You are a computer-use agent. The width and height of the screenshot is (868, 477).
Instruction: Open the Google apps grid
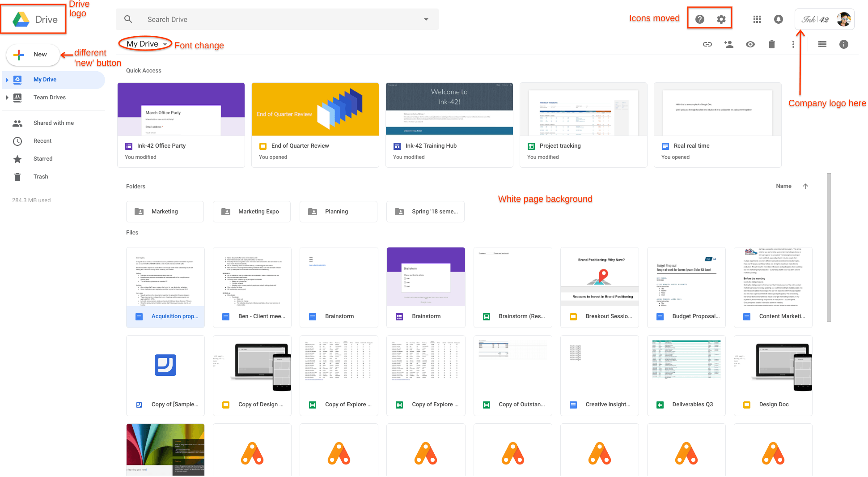coord(757,19)
